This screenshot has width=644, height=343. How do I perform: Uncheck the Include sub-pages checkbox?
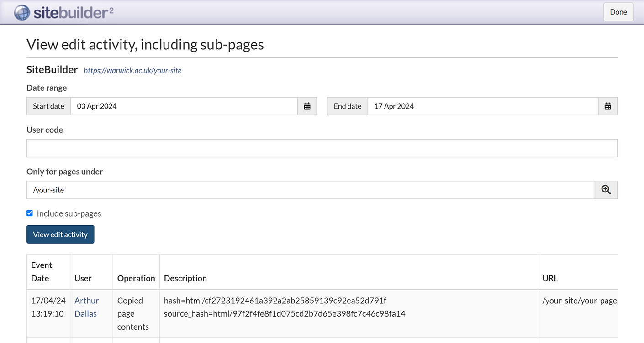[x=30, y=213]
